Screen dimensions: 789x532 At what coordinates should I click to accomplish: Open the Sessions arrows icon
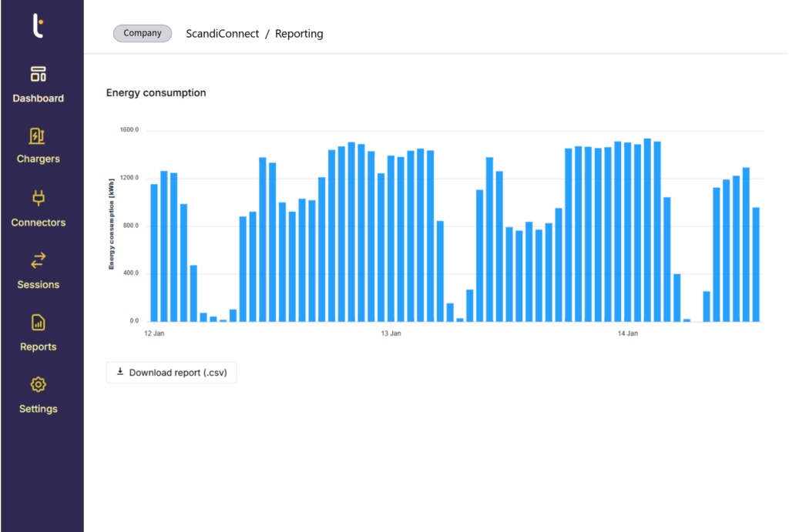(x=38, y=260)
